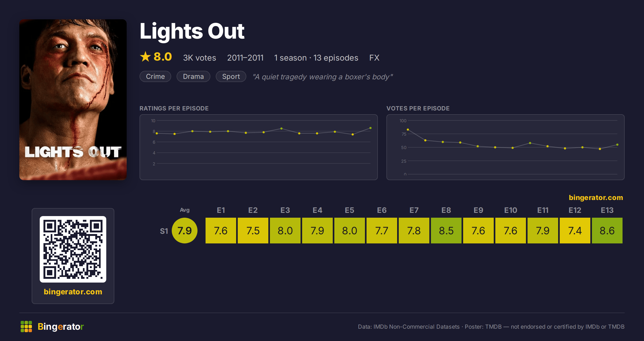
Task: Click the S1 average 7.9 circle
Action: [185, 231]
